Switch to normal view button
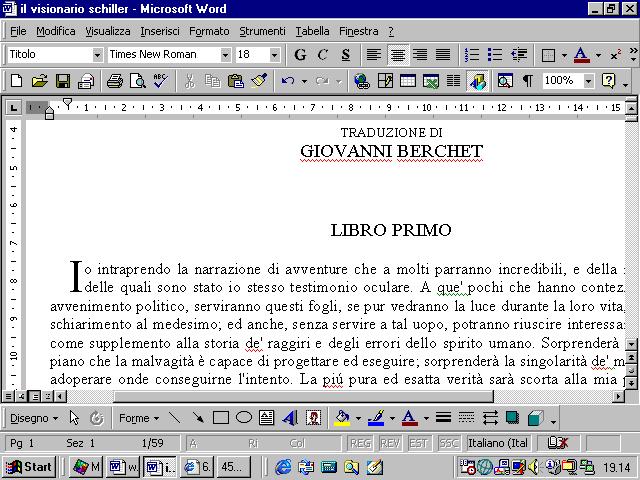 click(8, 396)
